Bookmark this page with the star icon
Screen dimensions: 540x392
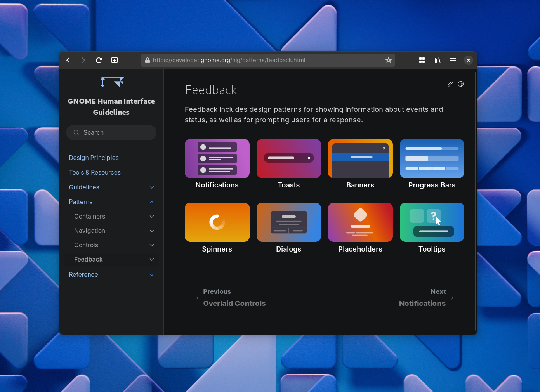click(x=388, y=60)
